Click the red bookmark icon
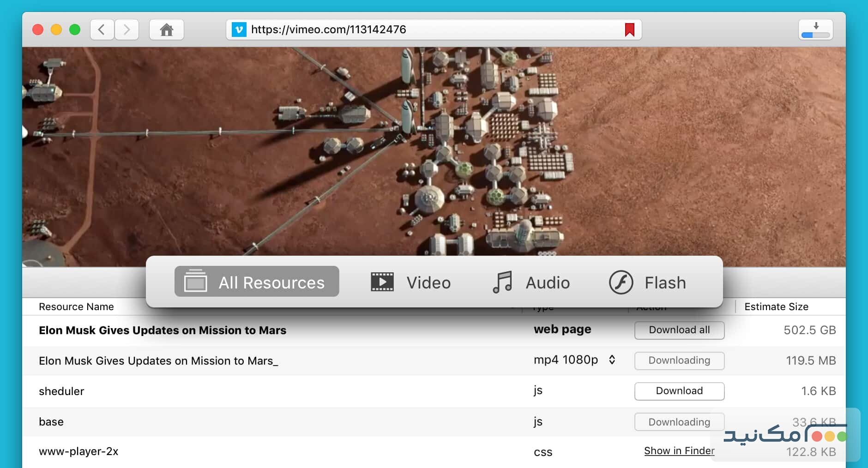This screenshot has height=468, width=868. [x=629, y=30]
